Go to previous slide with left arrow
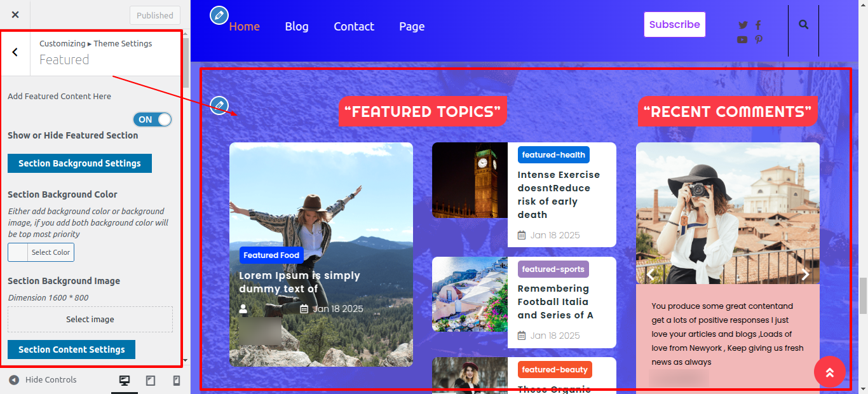Viewport: 868px width, 394px height. click(x=651, y=275)
